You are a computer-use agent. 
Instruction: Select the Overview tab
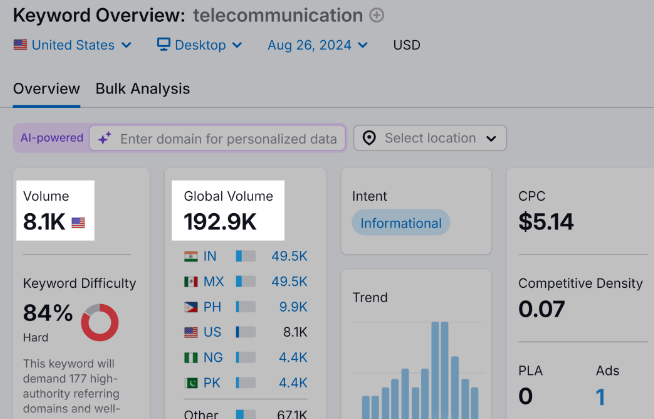click(x=46, y=88)
